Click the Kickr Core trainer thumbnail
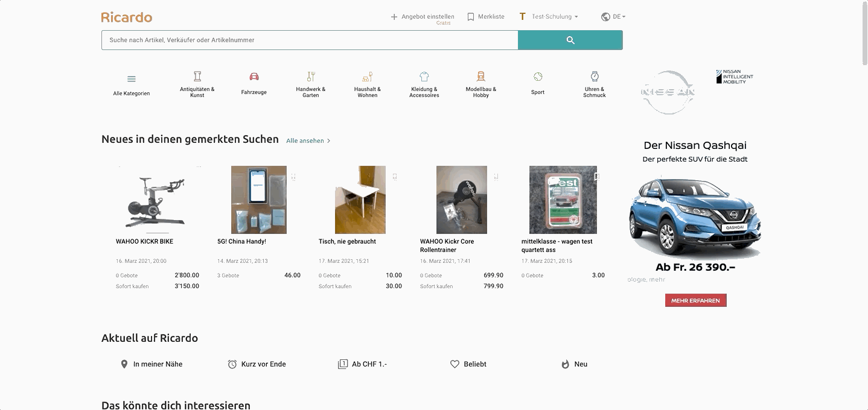868x410 pixels. [462, 200]
